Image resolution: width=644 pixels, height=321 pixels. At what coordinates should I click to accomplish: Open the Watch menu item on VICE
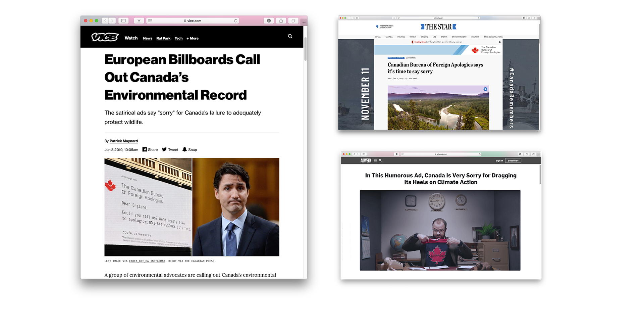pos(131,38)
